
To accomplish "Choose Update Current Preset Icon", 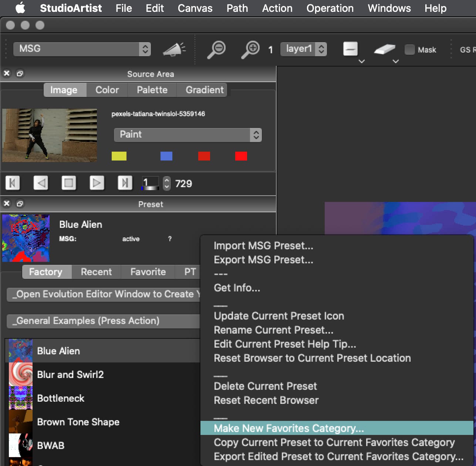I will click(337, 316).
